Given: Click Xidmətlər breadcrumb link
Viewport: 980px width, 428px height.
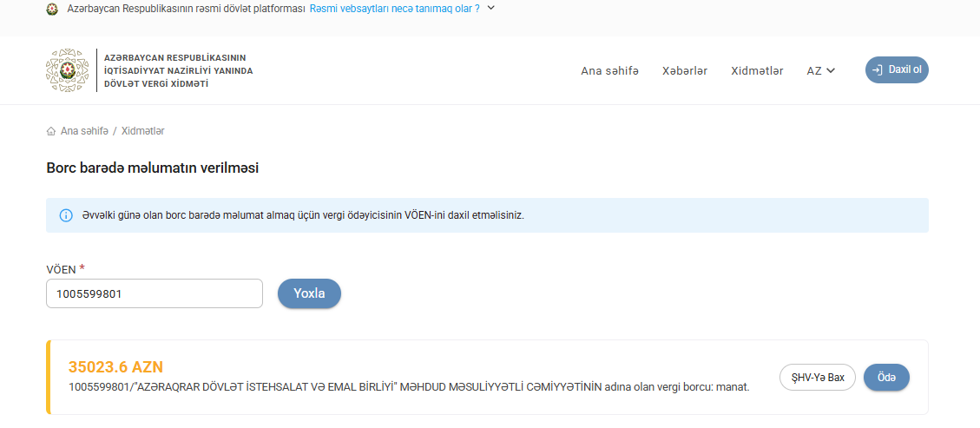Looking at the screenshot, I should (x=143, y=131).
